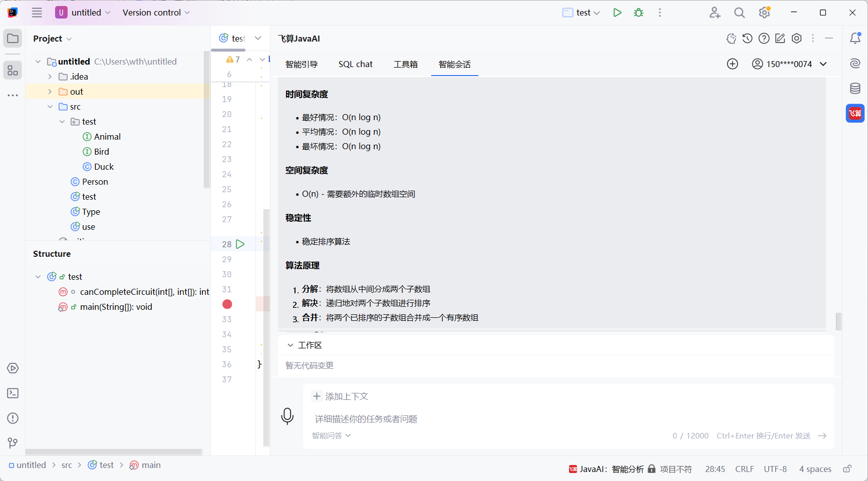Hide the 飞算JavaAI tool window
This screenshot has height=481, width=868.
tap(829, 38)
